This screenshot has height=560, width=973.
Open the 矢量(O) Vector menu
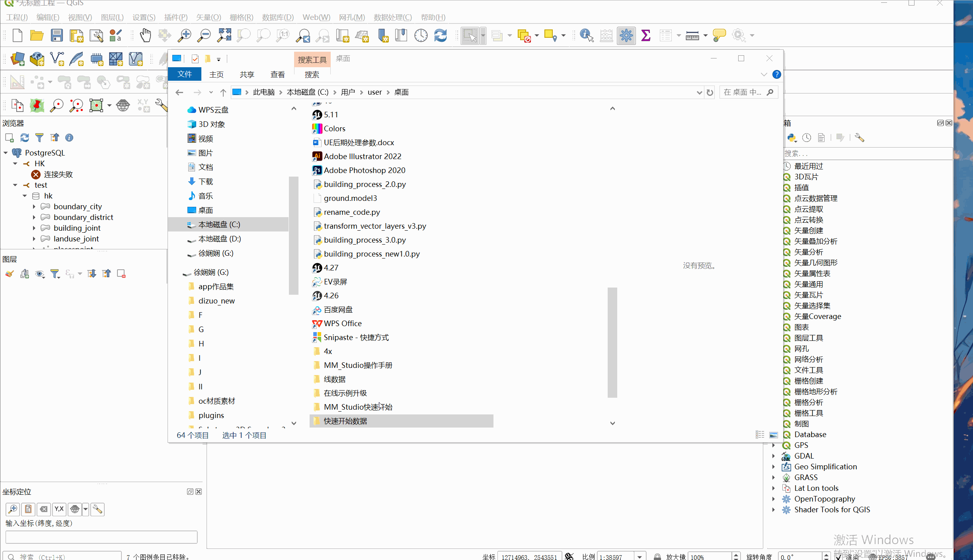point(208,17)
